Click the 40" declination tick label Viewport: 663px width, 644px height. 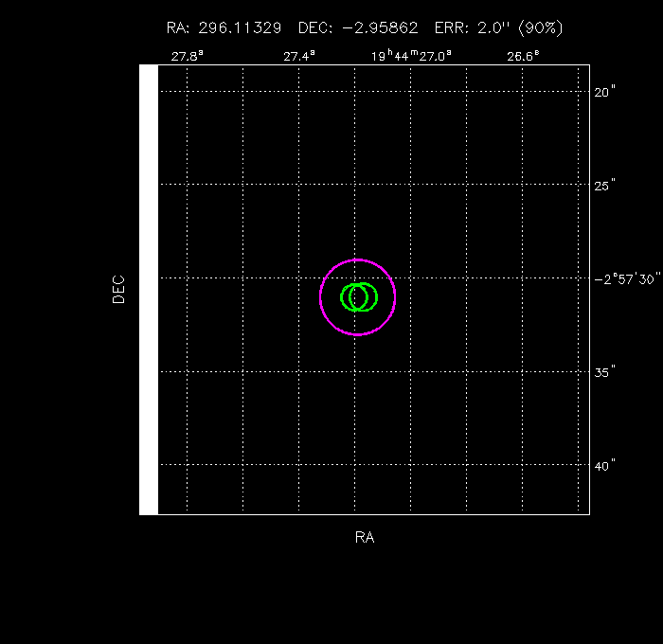click(604, 464)
